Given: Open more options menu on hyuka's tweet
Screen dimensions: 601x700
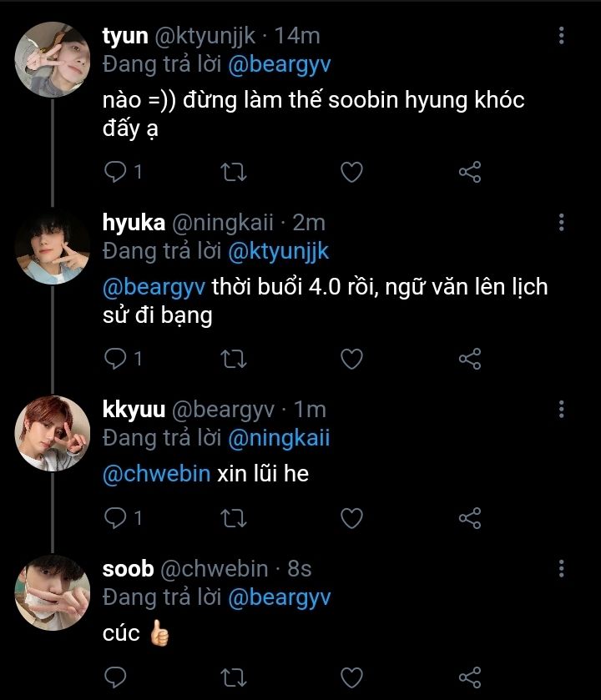Looking at the screenshot, I should click(x=562, y=222).
